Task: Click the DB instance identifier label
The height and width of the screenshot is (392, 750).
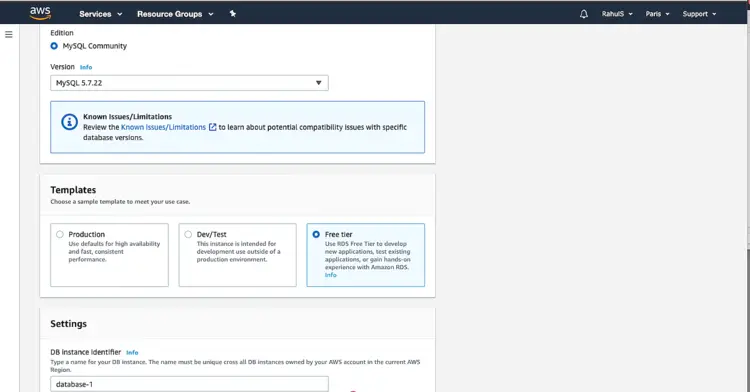Action: coord(86,352)
